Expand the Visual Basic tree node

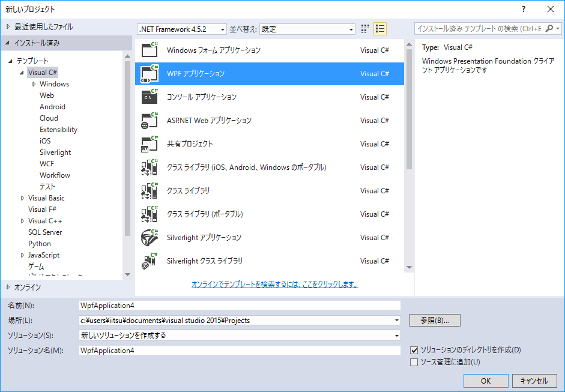(x=22, y=198)
